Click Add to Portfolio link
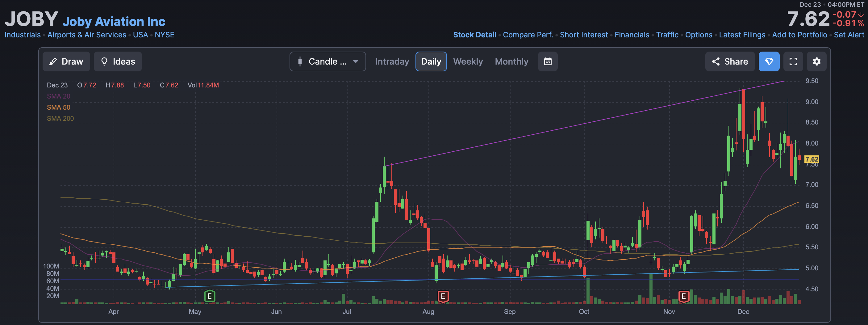Image resolution: width=868 pixels, height=325 pixels. (x=799, y=35)
